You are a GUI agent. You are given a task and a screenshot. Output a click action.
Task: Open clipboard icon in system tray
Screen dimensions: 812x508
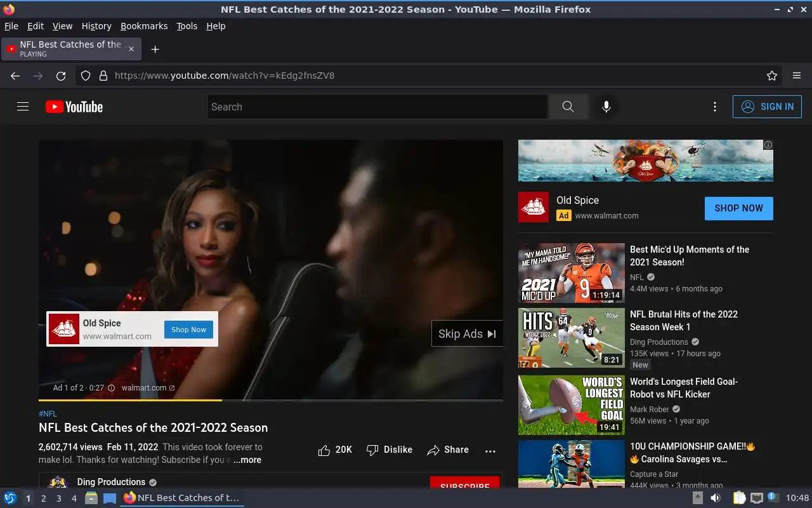[x=739, y=498]
